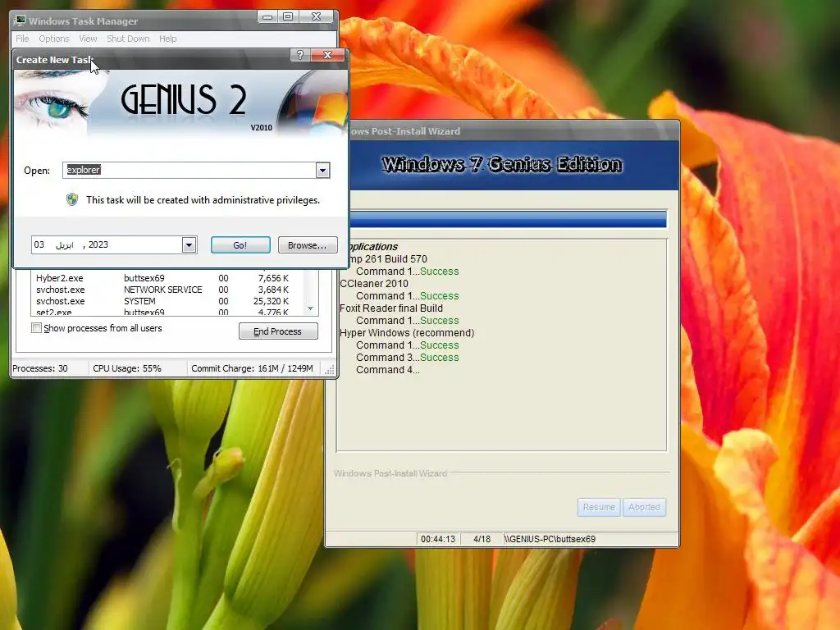
Task: Click the UAC shield icon beside the privileges text
Action: pos(72,199)
